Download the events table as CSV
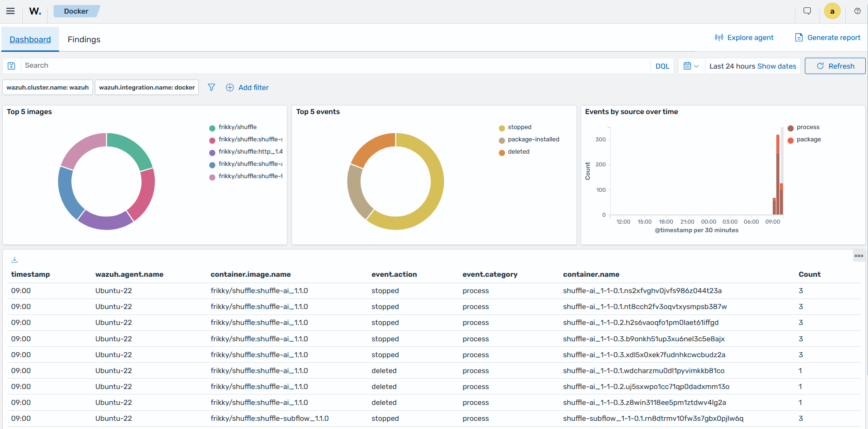The width and height of the screenshot is (868, 429). coord(15,259)
